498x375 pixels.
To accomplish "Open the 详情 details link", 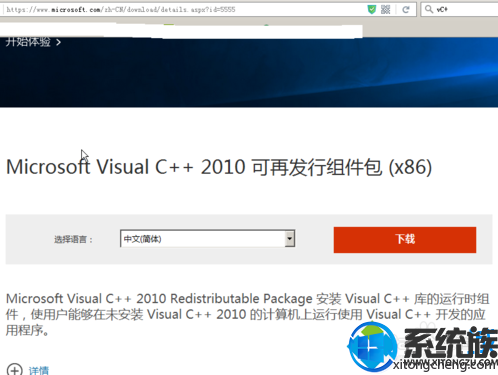I will [39, 370].
